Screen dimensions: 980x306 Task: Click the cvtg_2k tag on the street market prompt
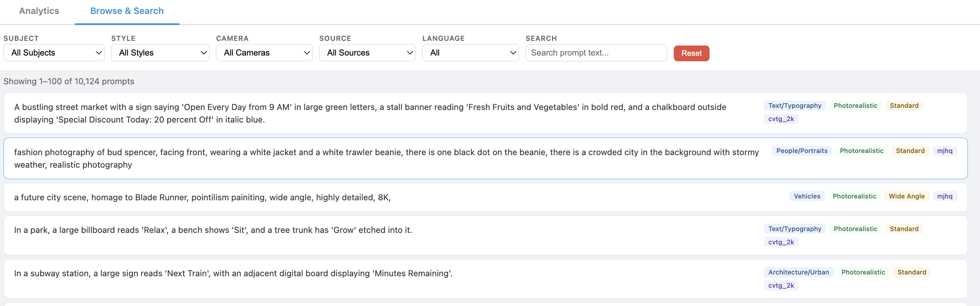coord(781,119)
